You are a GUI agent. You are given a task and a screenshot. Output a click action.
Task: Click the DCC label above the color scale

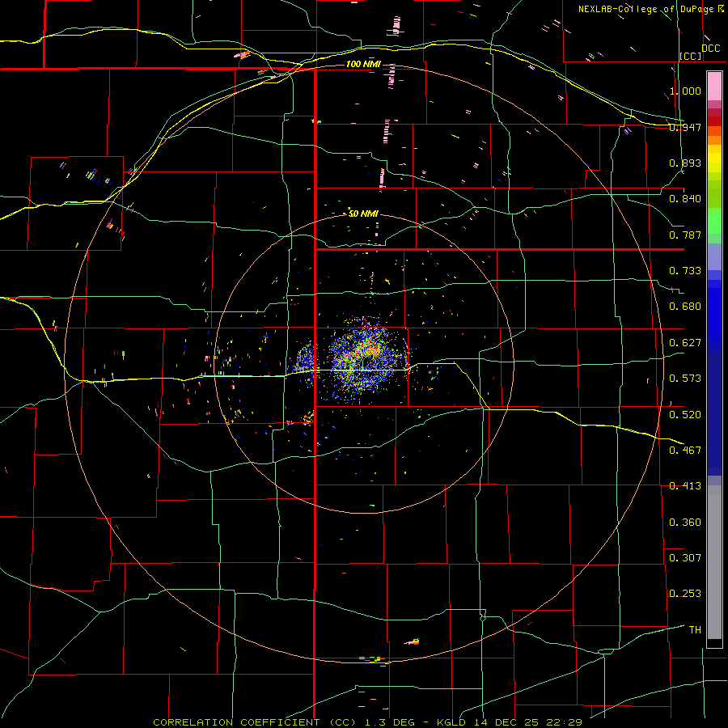pyautogui.click(x=710, y=49)
